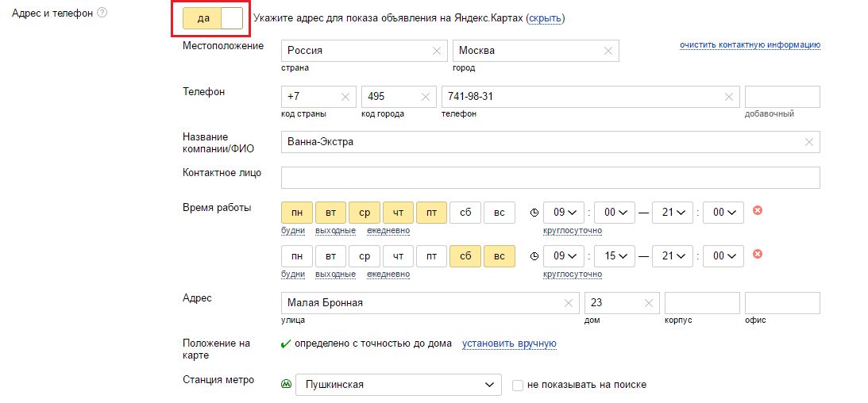Image resolution: width=868 pixels, height=403 pixels.
Task: Select будни preset in first schedule row
Action: pos(293,231)
